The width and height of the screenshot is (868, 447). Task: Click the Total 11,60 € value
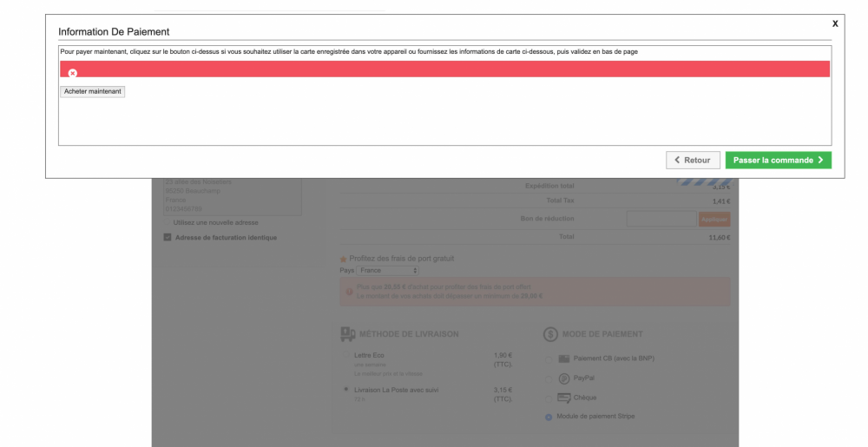(x=719, y=237)
